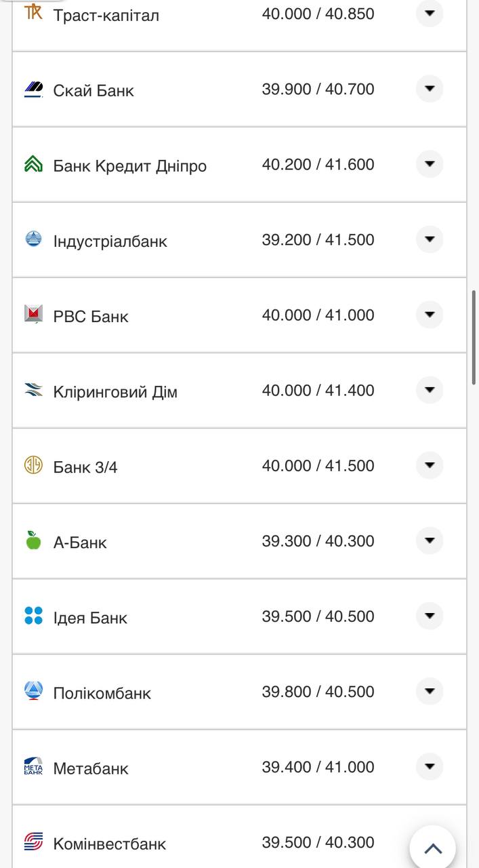Viewport: 479px width, 868px height.
Task: Expand the Кліринговий Дім row arrow
Action: click(x=429, y=390)
